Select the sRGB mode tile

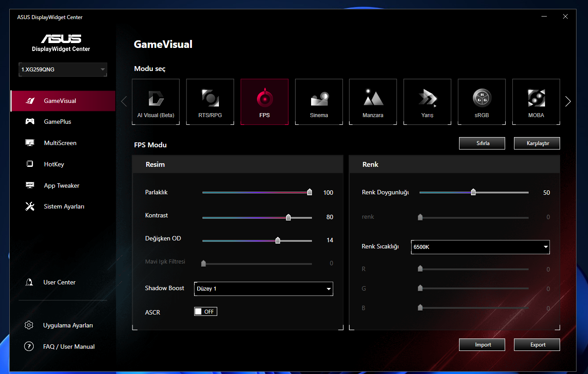click(x=482, y=102)
